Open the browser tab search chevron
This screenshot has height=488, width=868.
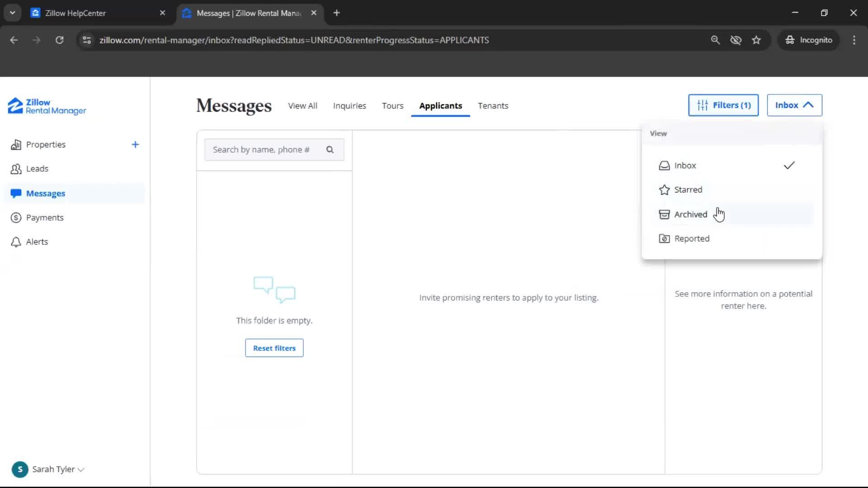point(12,12)
